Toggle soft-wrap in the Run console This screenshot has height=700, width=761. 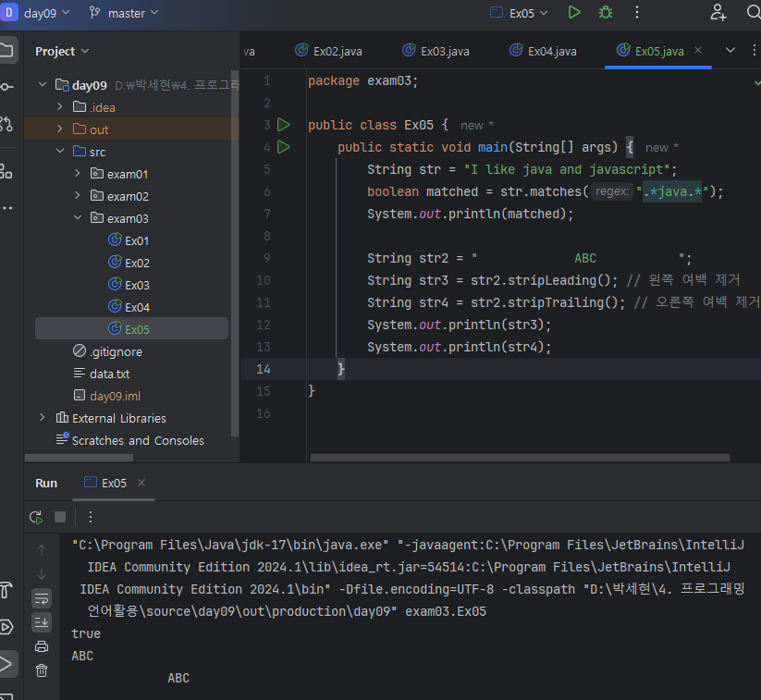click(x=42, y=598)
